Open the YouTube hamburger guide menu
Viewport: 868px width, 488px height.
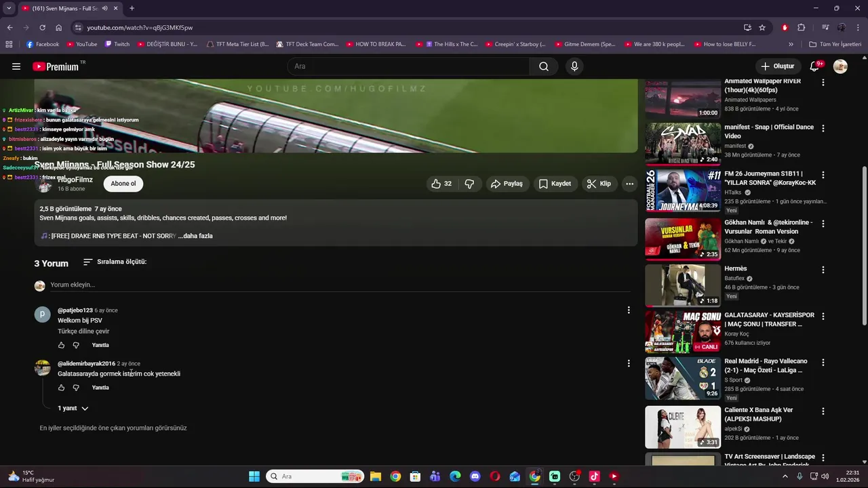tap(16, 66)
